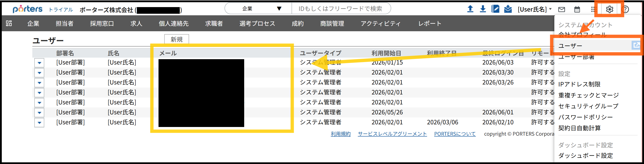Open the dashboard grid icon in navigation bar
This screenshot has height=164, width=644.
pyautogui.click(x=9, y=23)
